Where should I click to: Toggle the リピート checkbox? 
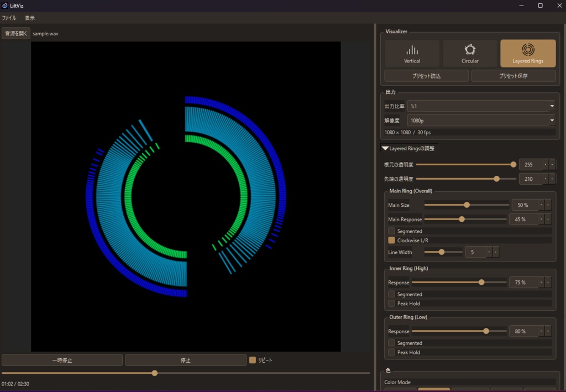click(x=252, y=360)
